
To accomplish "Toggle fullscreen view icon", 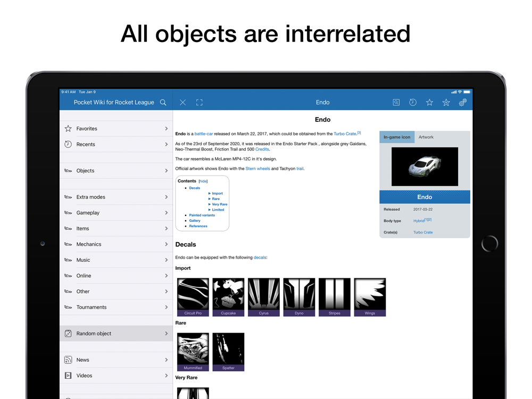I will point(199,103).
